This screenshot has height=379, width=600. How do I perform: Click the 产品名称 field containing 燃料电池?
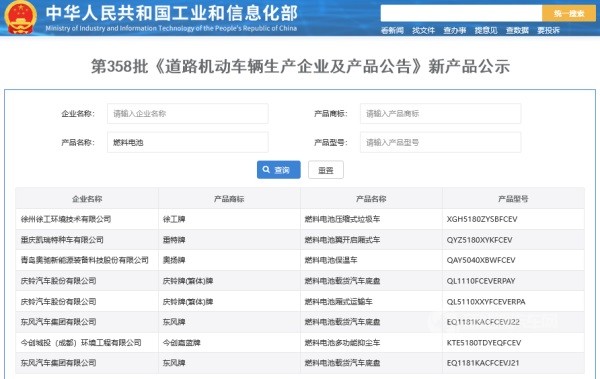[188, 142]
